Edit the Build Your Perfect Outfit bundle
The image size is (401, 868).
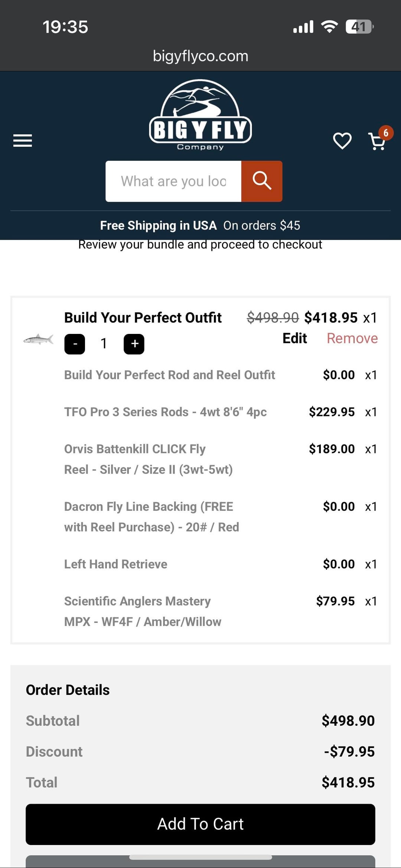coord(294,338)
